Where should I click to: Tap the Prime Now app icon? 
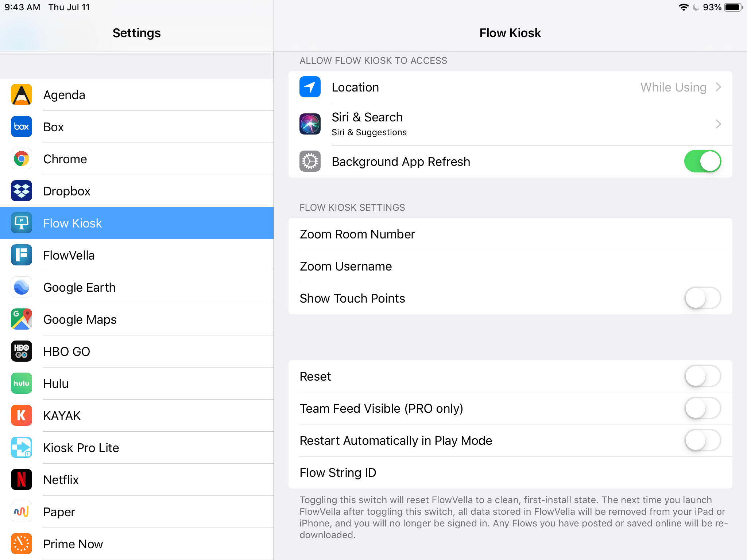(22, 544)
